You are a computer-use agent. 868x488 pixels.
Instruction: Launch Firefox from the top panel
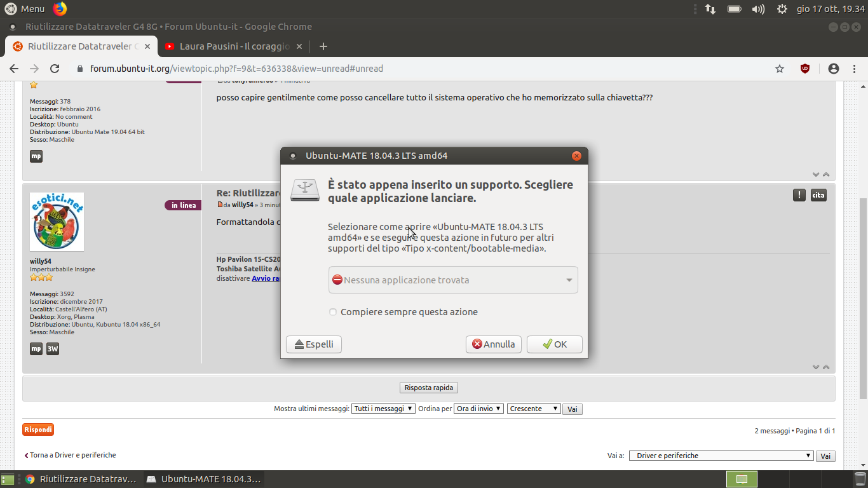60,9
